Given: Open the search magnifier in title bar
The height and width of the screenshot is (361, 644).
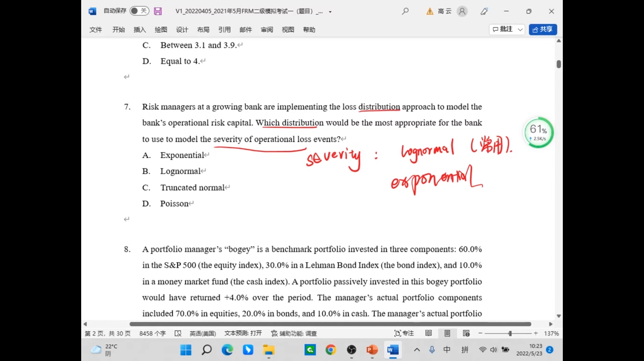Looking at the screenshot, I should click(405, 11).
